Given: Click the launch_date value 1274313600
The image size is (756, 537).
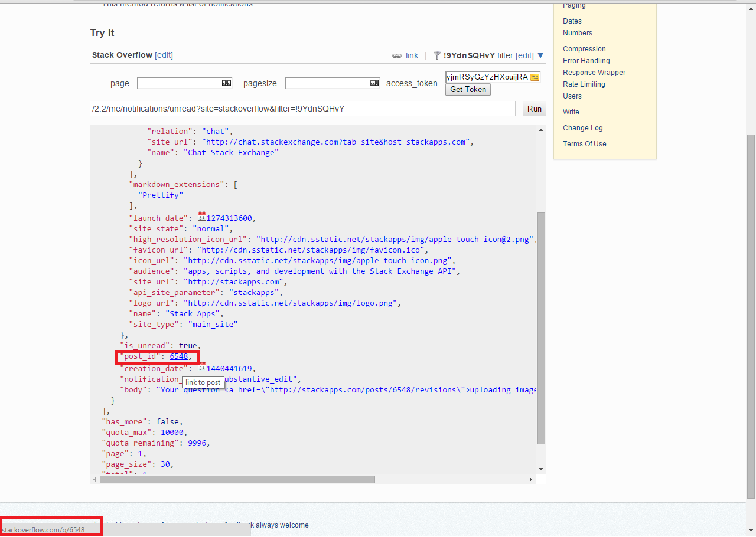Looking at the screenshot, I should (x=230, y=218).
